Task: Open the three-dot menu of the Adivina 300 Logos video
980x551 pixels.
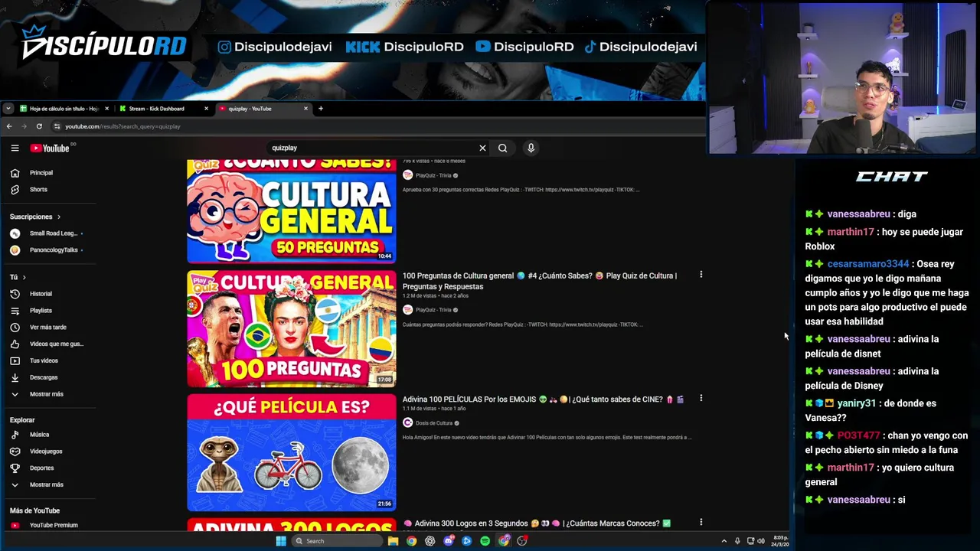Action: [x=701, y=523]
